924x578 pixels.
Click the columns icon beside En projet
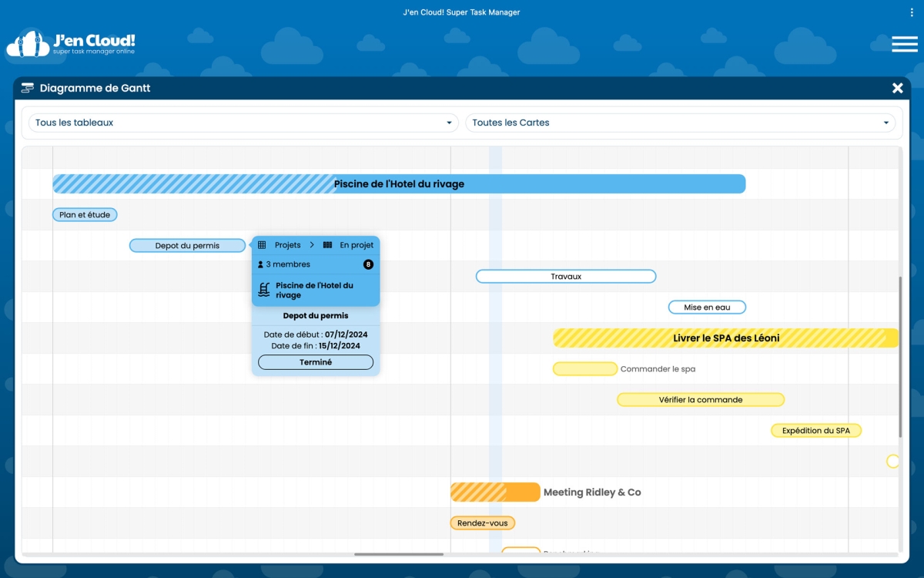[x=327, y=245]
